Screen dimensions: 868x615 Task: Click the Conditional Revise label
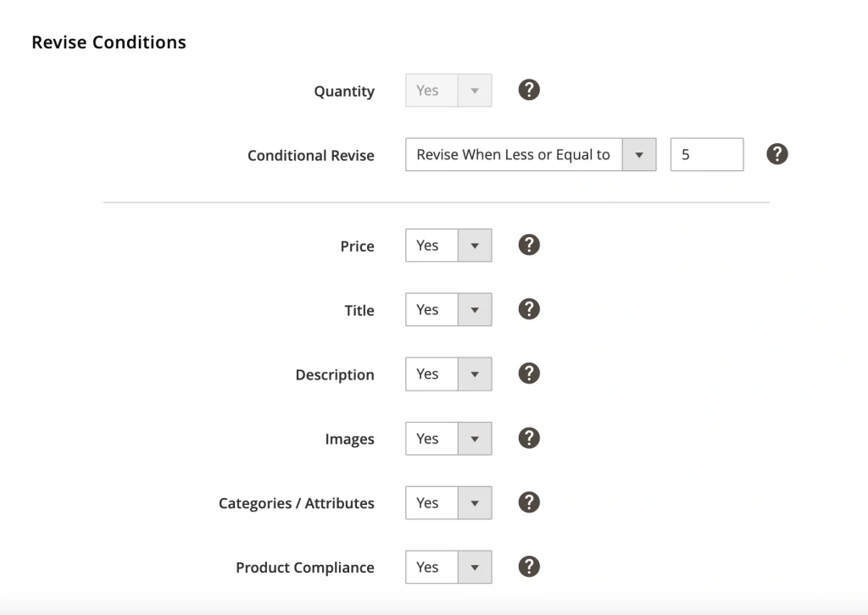tap(310, 155)
